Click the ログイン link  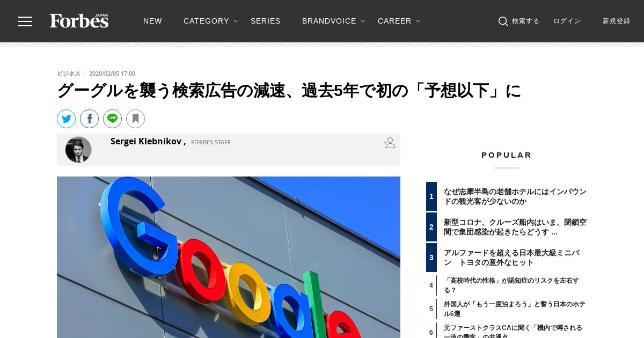567,21
